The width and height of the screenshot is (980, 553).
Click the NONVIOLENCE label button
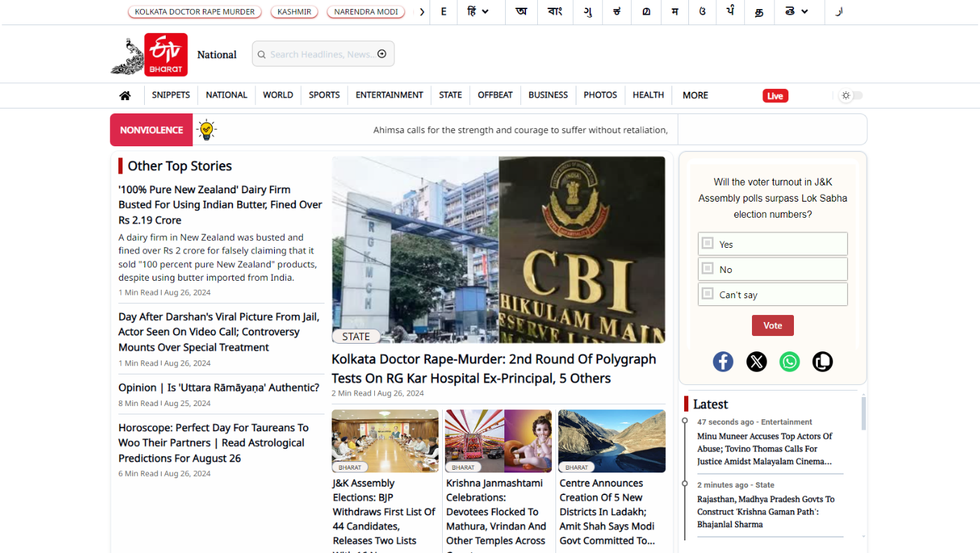point(151,130)
